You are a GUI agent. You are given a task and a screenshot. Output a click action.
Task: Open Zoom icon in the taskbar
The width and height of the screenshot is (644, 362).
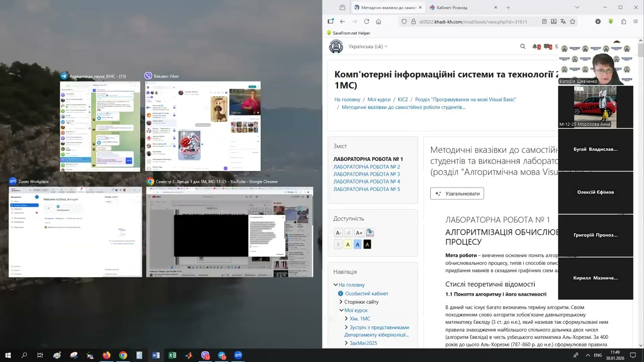click(238, 355)
